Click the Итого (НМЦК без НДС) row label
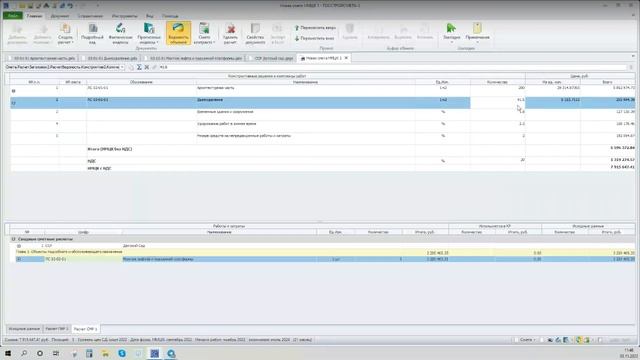This screenshot has width=640, height=360. (109, 149)
